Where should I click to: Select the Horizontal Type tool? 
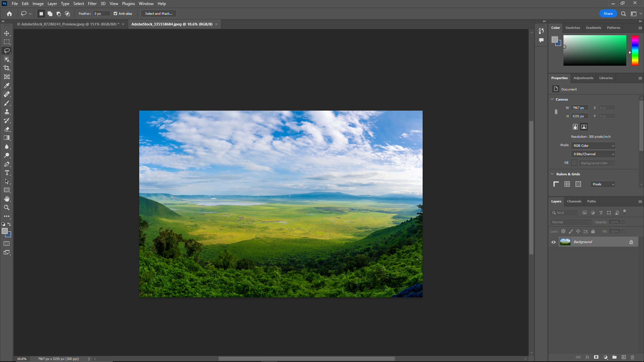coord(7,173)
